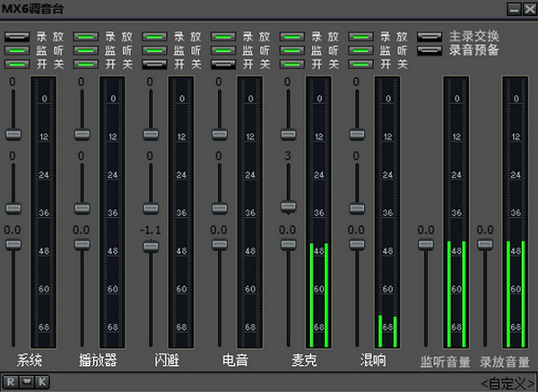Click the R button in bottom bar
Viewport: 538px width, 392px height.
click(10, 382)
